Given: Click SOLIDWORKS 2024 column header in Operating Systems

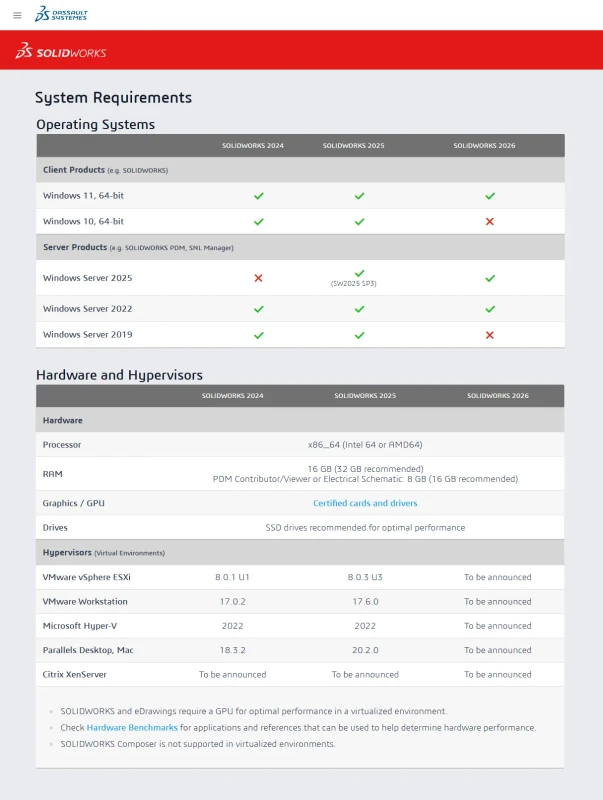Looking at the screenshot, I should [x=253, y=145].
